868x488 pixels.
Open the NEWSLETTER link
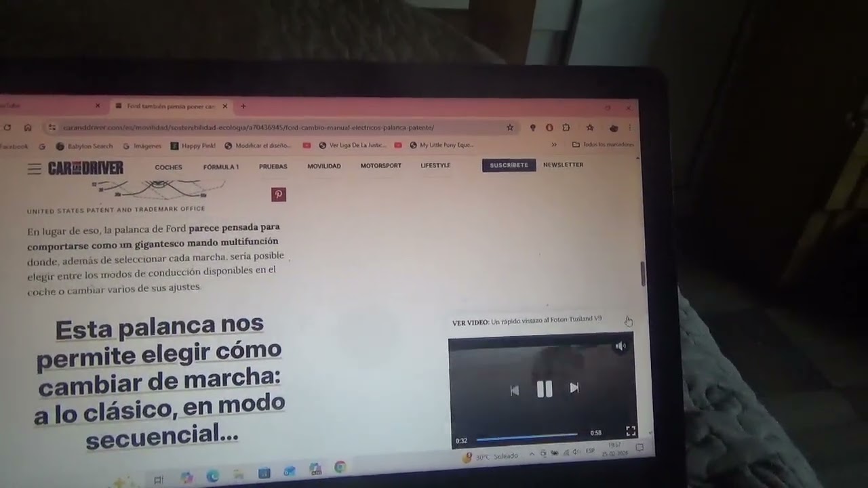click(563, 165)
